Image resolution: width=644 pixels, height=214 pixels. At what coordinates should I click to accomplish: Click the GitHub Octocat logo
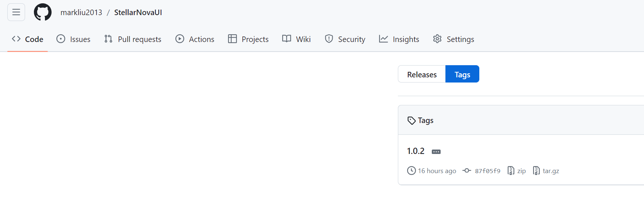coord(43,12)
